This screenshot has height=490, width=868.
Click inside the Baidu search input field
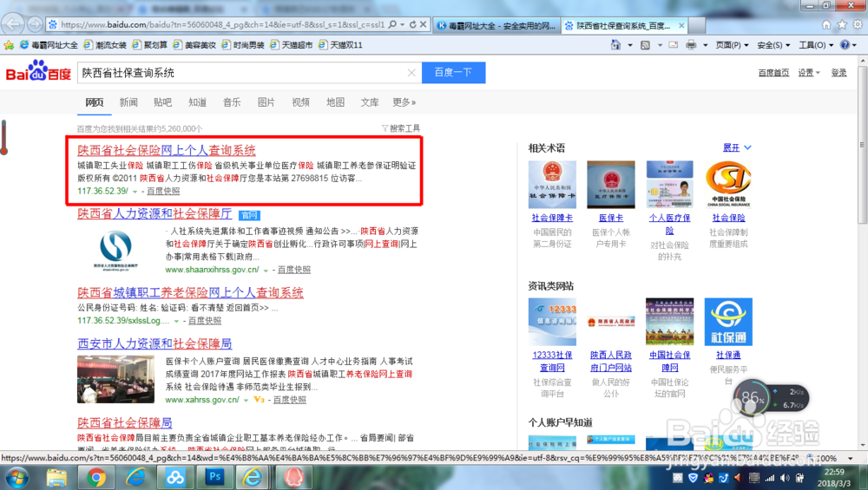(244, 73)
